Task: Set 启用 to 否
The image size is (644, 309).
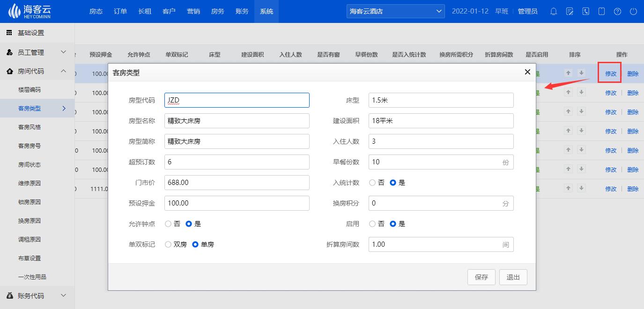Action: 372,224
